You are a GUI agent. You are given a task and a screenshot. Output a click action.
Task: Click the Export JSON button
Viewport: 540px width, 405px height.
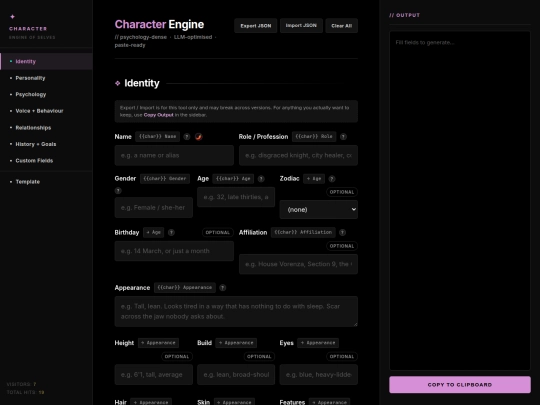256,26
